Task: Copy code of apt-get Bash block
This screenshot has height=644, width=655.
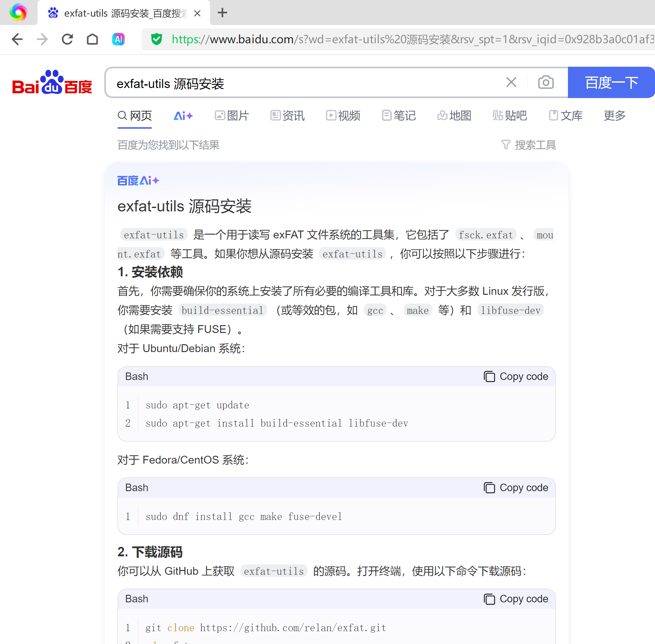Action: (x=516, y=377)
